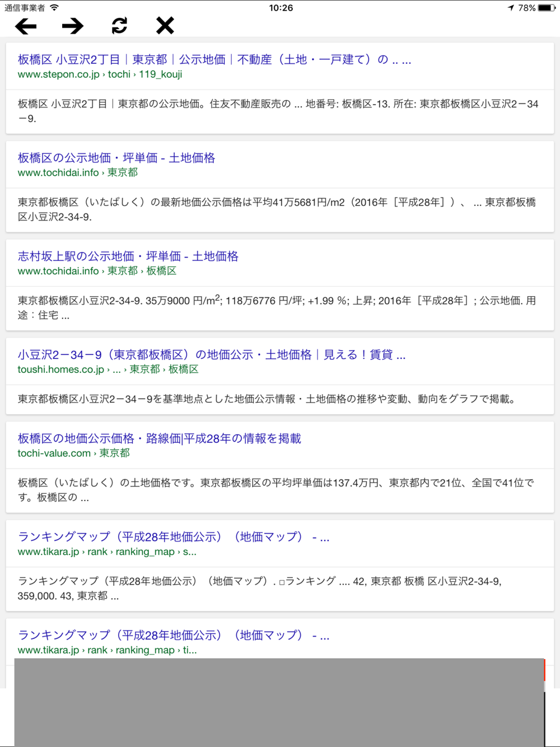Viewport: 560px width, 747px height.
Task: Select snippet with 平均41万5681円/m2
Action: click(x=277, y=209)
